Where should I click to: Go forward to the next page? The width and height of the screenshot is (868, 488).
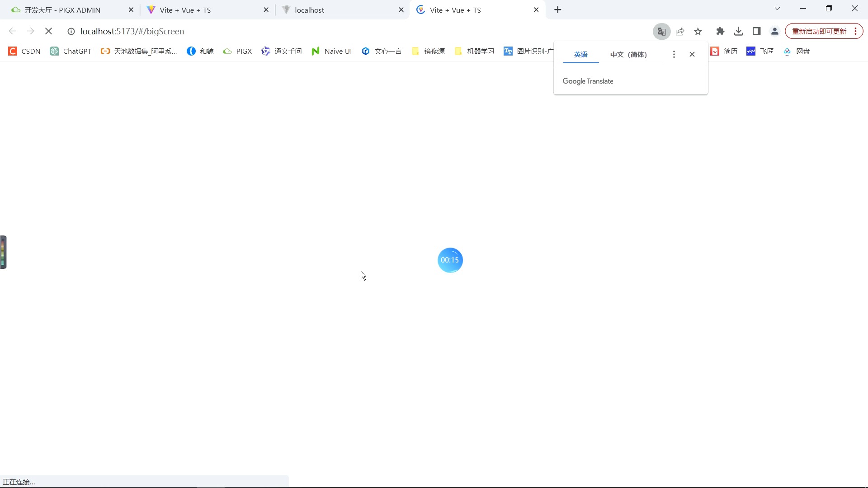pyautogui.click(x=30, y=31)
